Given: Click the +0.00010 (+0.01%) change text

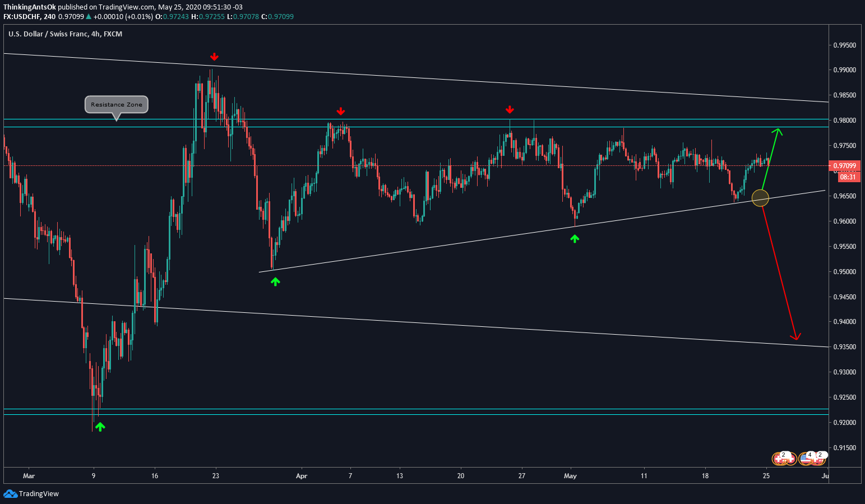Looking at the screenshot, I should pyautogui.click(x=123, y=17).
